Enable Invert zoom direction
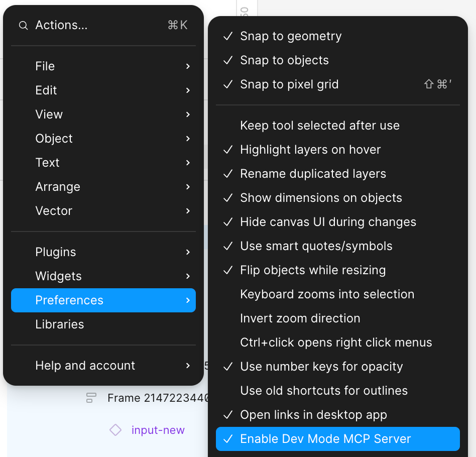 (300, 318)
